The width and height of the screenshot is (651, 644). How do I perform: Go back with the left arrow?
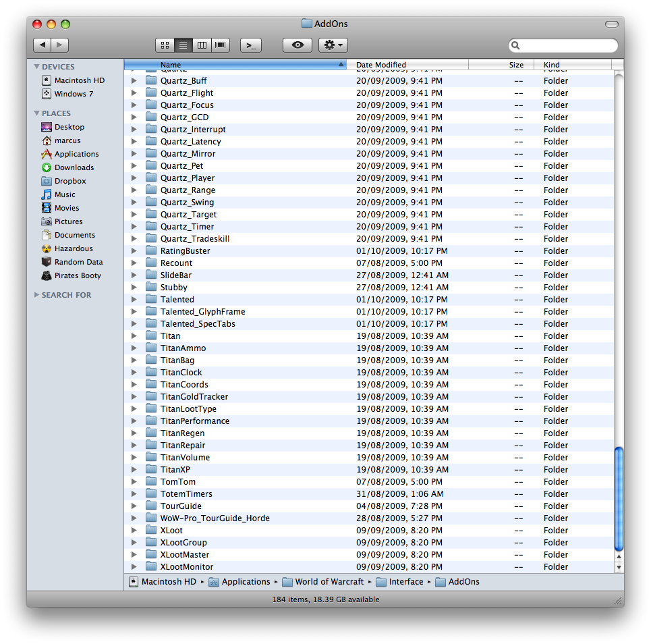(42, 45)
